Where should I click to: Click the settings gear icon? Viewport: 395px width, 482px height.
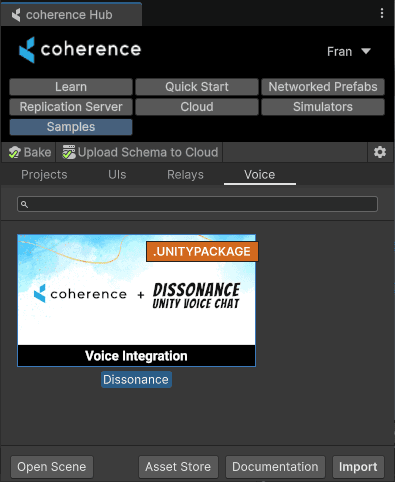tap(380, 152)
